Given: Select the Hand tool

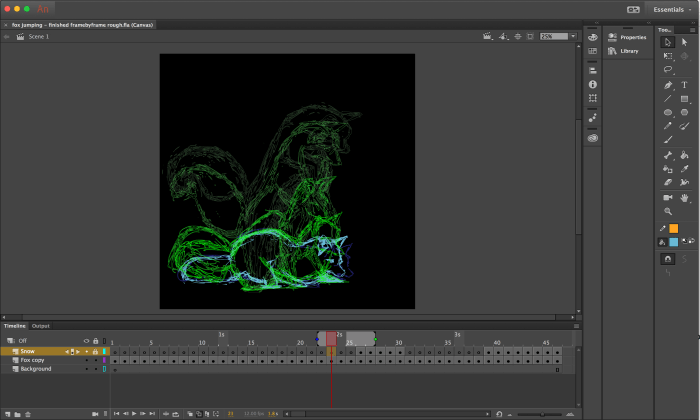Looking at the screenshot, I should 685,198.
